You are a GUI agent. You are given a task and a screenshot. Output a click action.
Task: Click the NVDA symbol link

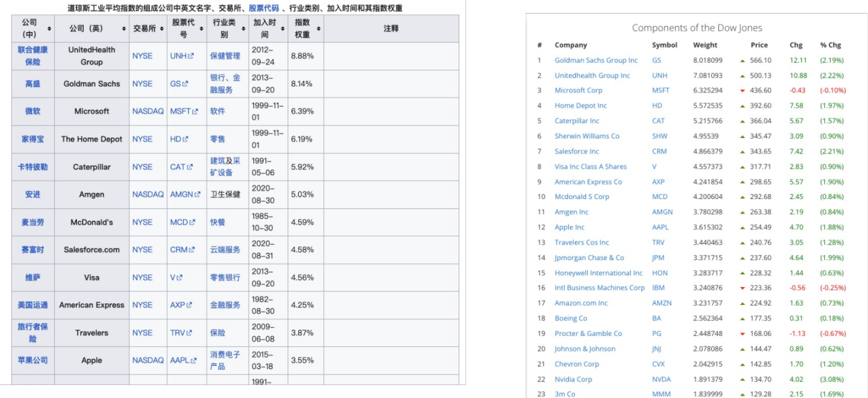point(661,380)
